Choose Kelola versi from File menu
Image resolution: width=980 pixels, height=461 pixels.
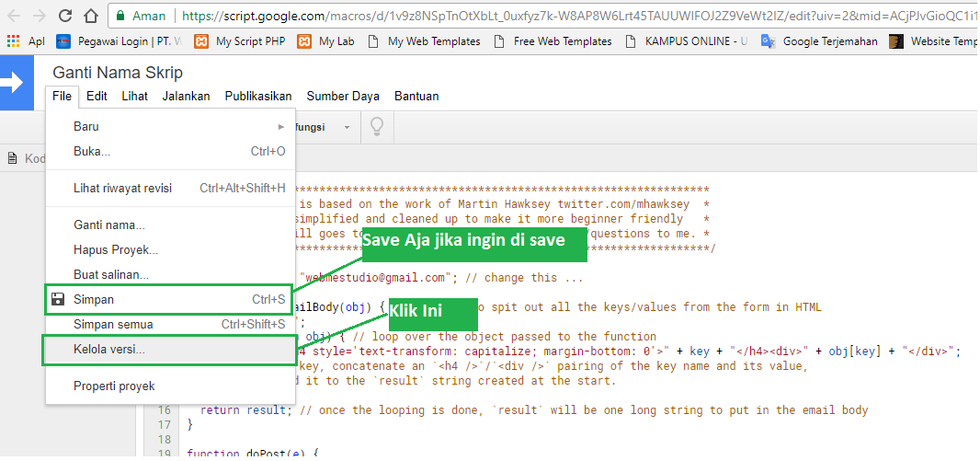tap(109, 350)
